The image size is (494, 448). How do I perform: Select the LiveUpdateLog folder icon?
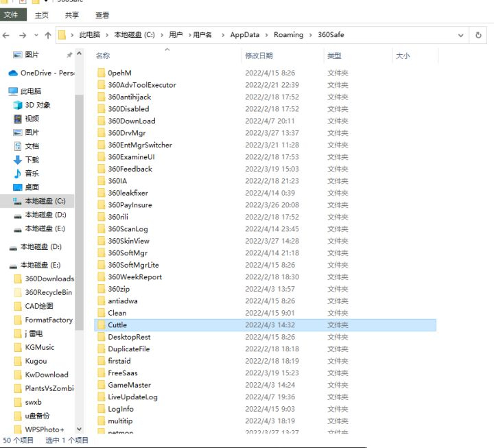pos(101,397)
